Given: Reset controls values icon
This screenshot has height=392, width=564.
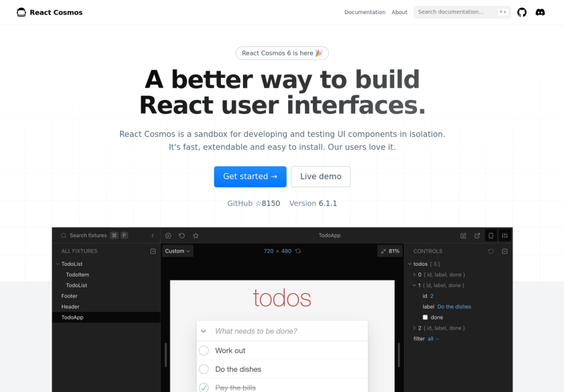Looking at the screenshot, I should (491, 251).
